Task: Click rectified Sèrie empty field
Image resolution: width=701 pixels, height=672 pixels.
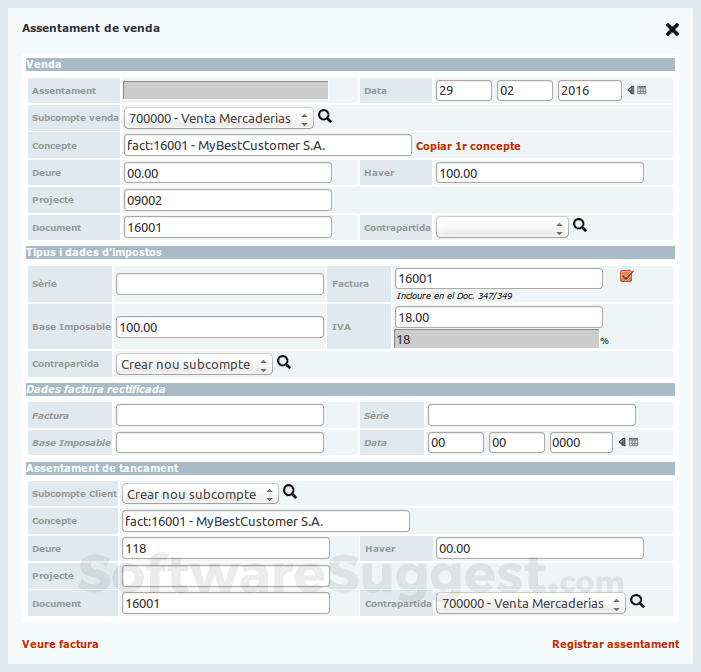Action: 532,415
